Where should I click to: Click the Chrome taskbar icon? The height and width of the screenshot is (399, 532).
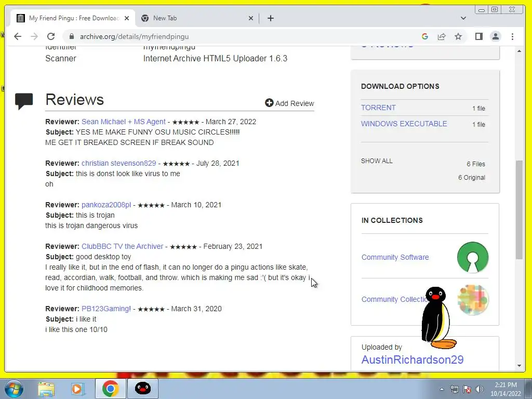[x=110, y=389]
